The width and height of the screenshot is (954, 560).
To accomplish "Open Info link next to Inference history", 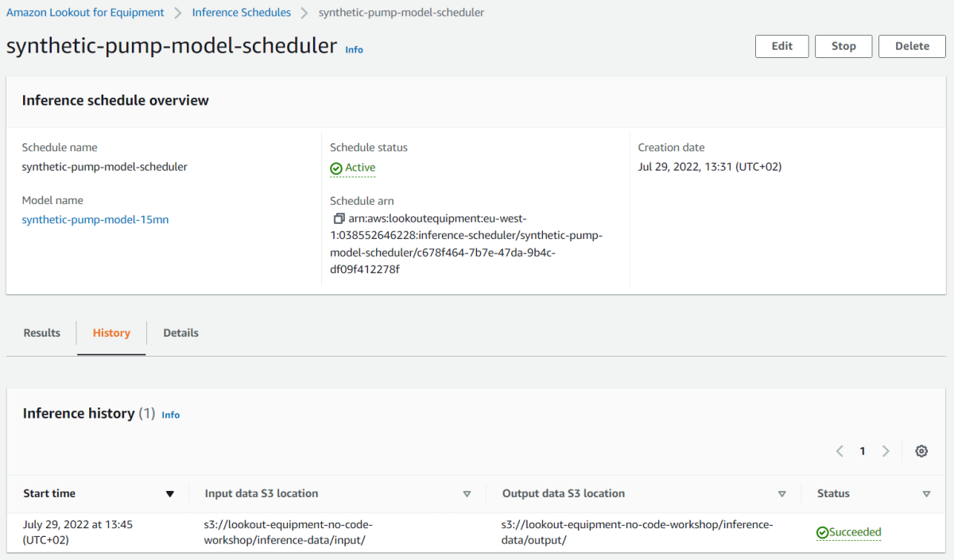I will [x=171, y=415].
